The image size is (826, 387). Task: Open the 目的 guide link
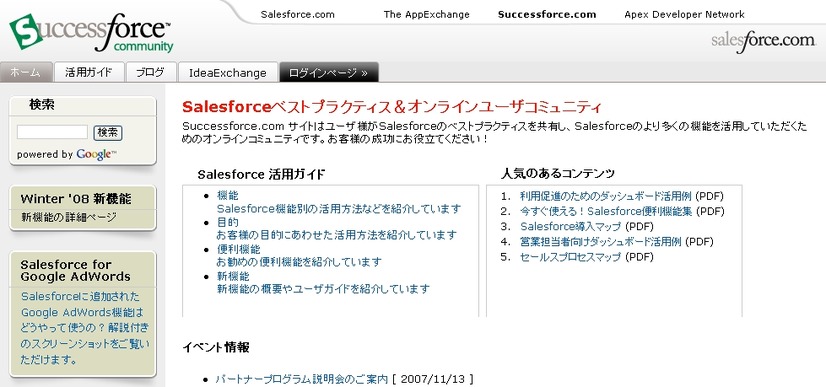point(228,222)
